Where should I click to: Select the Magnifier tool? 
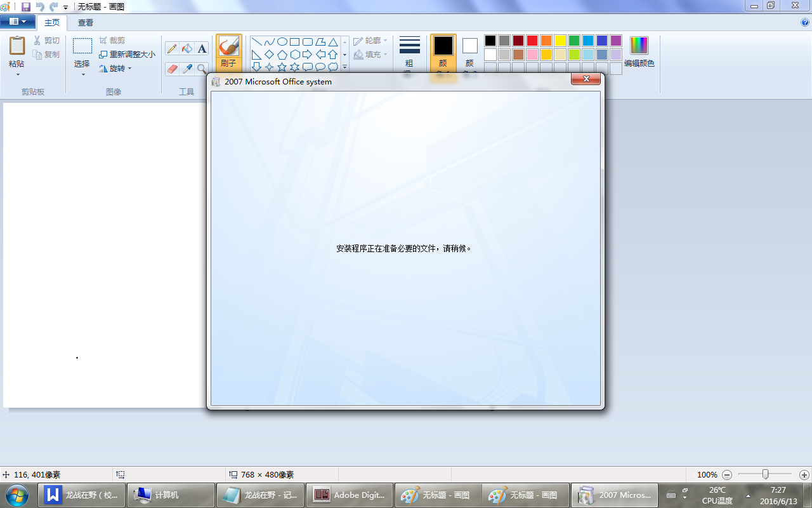202,69
